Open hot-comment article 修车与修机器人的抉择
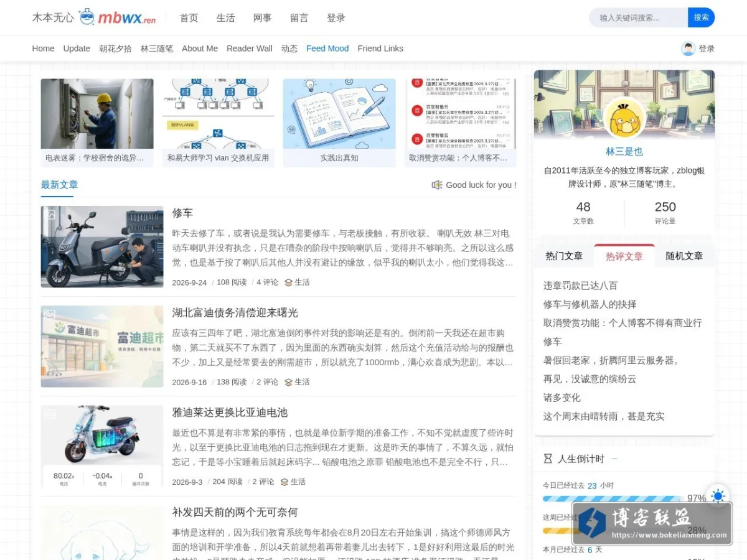 coord(590,304)
